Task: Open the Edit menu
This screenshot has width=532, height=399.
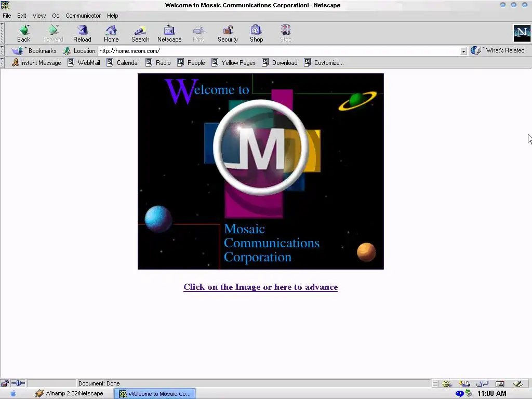Action: coord(22,16)
